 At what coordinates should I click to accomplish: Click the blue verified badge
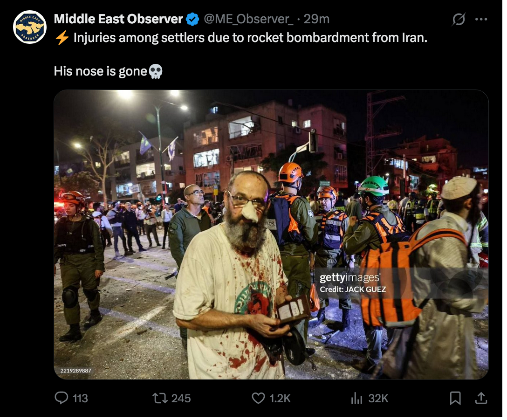click(192, 20)
